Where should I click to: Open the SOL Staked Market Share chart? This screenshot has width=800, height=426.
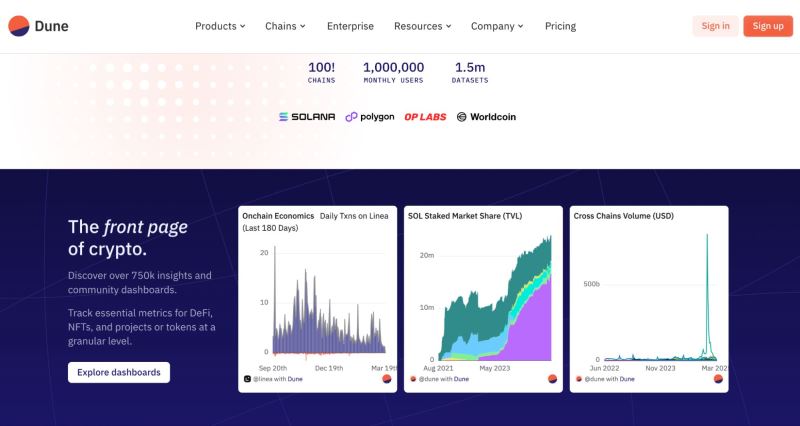pos(483,299)
